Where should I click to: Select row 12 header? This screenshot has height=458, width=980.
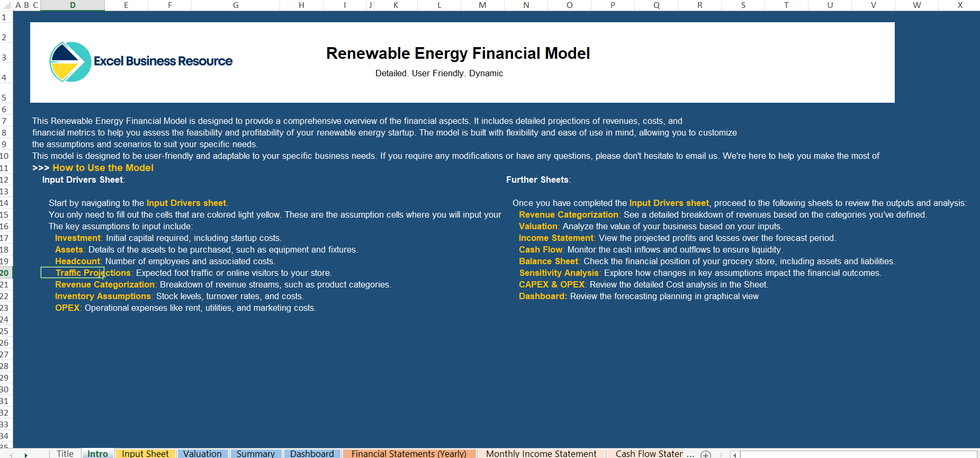(5, 180)
